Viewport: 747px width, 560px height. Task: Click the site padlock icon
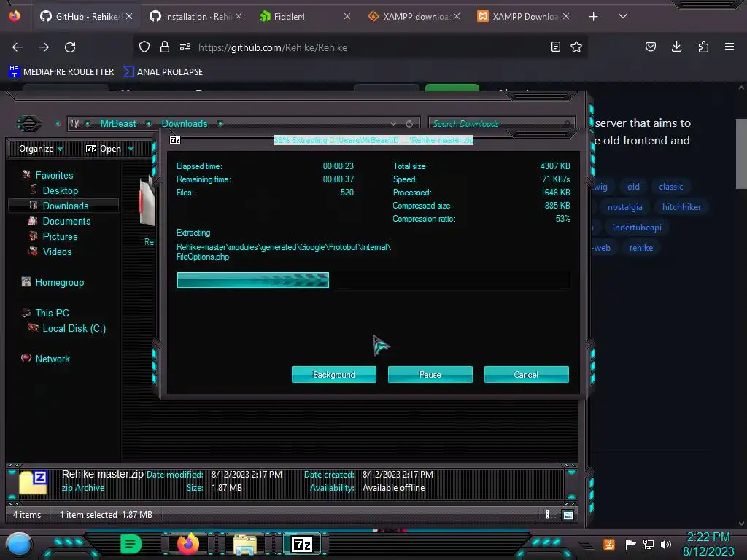pyautogui.click(x=165, y=47)
